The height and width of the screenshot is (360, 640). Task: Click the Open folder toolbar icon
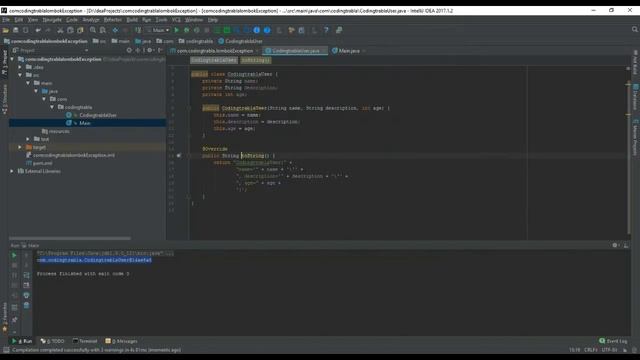(6, 30)
